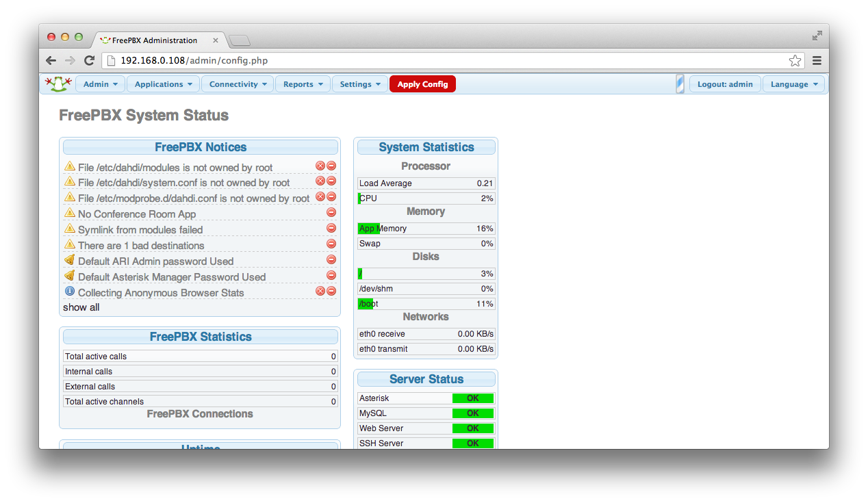Delete the /etc/modprobe.d/dahdi.conf notice

point(320,197)
